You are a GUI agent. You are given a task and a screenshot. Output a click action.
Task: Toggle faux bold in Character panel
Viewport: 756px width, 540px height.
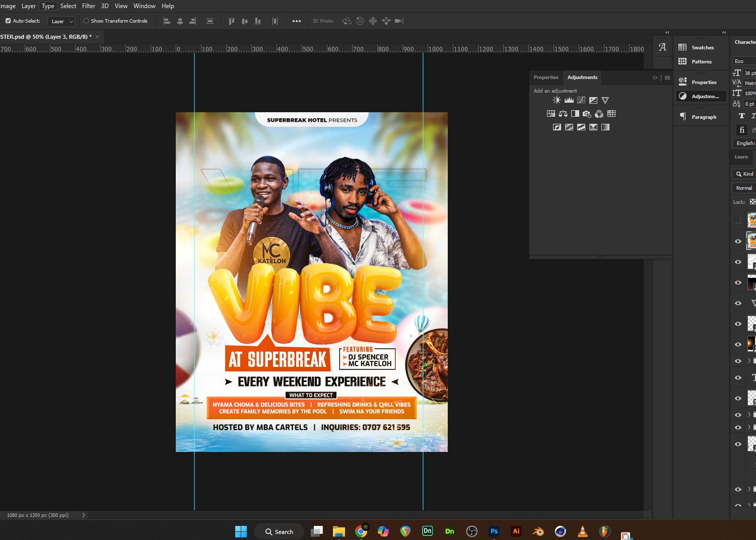742,116
